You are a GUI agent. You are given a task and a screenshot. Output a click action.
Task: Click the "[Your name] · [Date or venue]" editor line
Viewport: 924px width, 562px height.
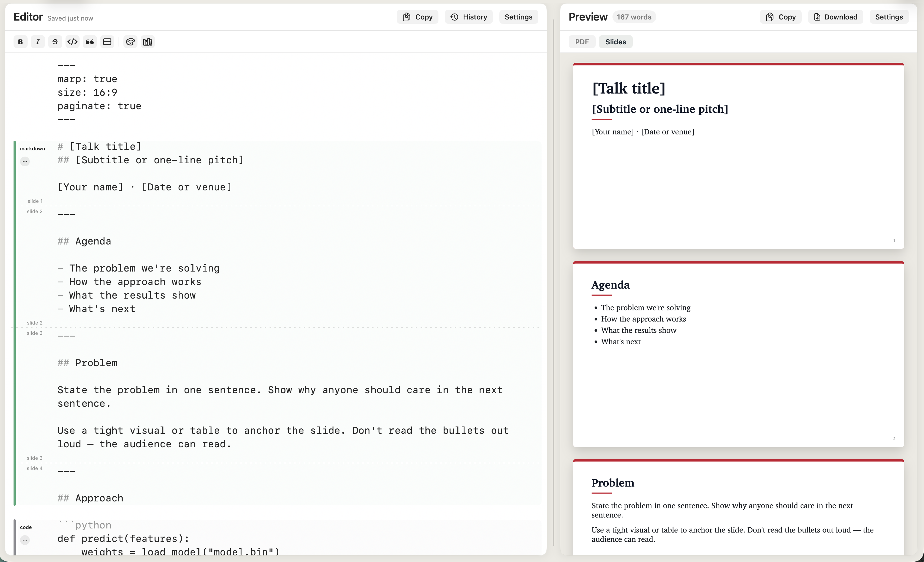145,187
